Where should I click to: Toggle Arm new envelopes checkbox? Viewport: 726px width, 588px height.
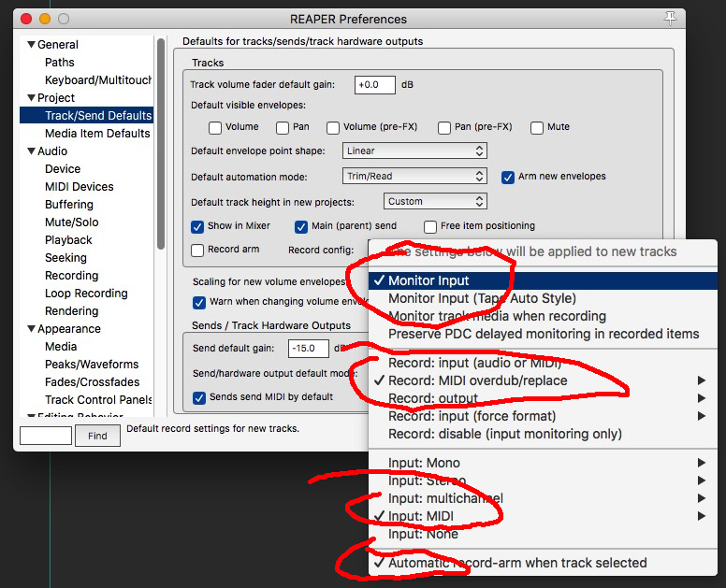click(x=508, y=178)
